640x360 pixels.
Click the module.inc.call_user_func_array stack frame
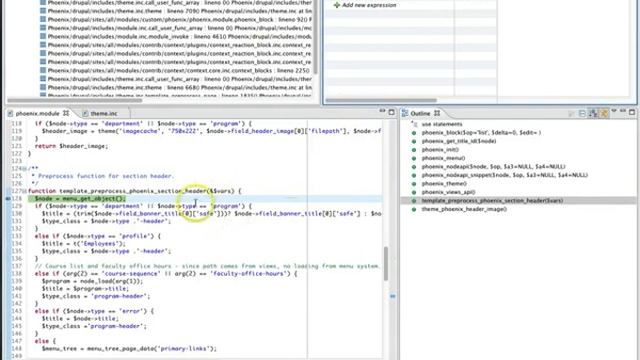[179, 28]
